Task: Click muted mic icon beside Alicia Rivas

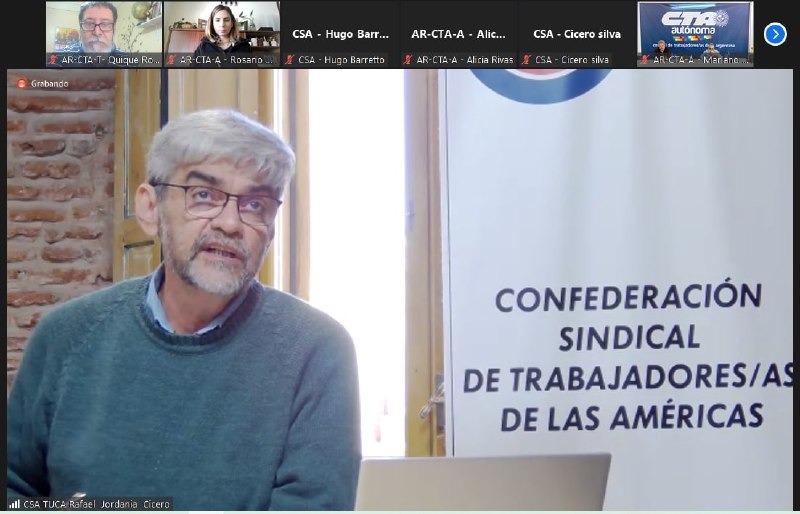Action: pos(408,60)
